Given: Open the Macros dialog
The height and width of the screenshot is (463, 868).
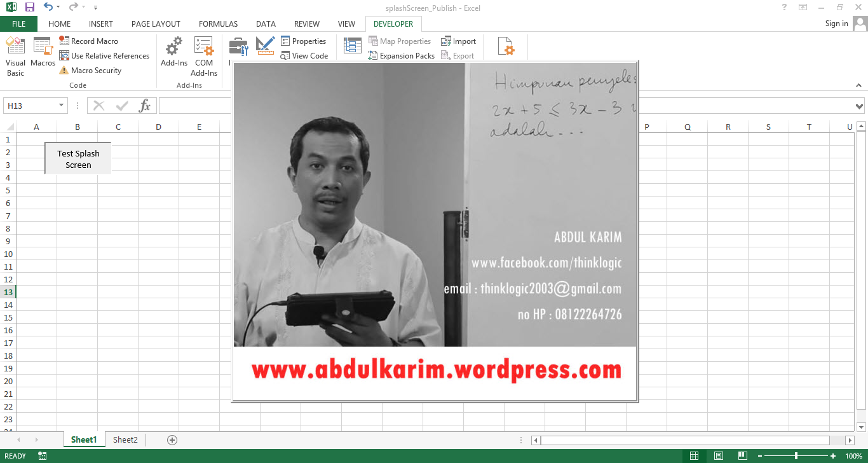Looking at the screenshot, I should (43, 52).
